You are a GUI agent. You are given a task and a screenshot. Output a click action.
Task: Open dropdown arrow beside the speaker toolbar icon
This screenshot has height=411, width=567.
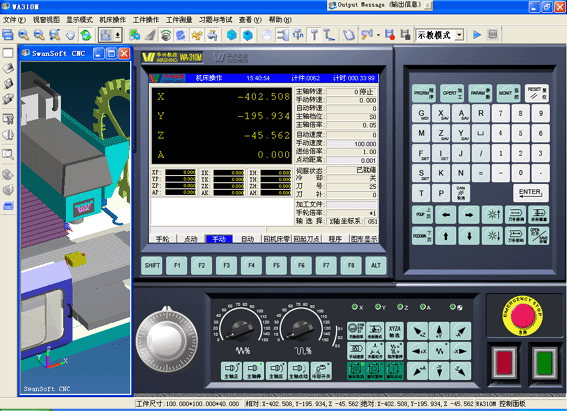click(378, 35)
